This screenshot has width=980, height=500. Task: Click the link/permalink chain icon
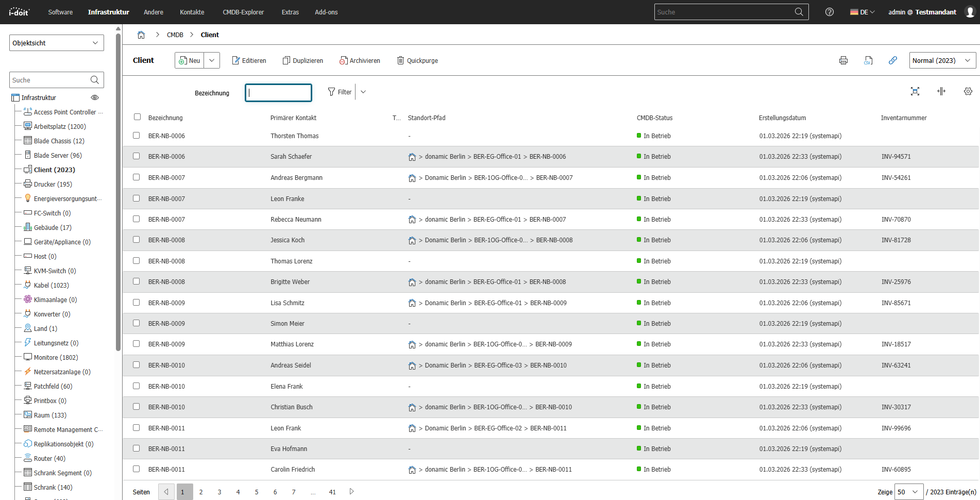pos(893,60)
